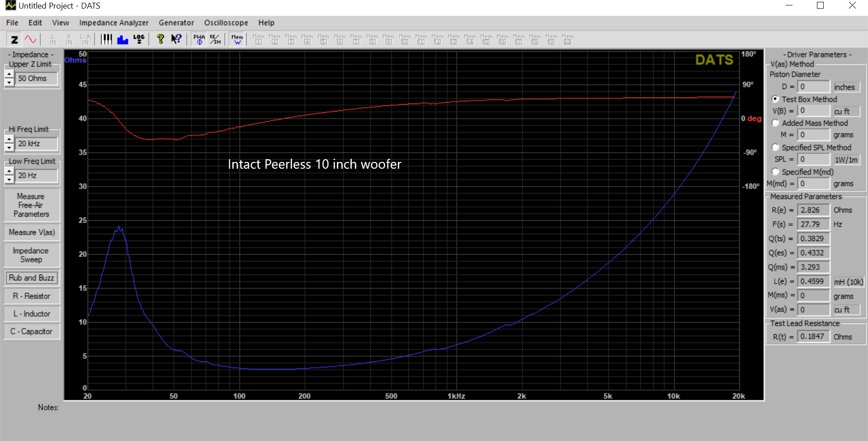Toggle the PHA phase display icon

point(199,39)
